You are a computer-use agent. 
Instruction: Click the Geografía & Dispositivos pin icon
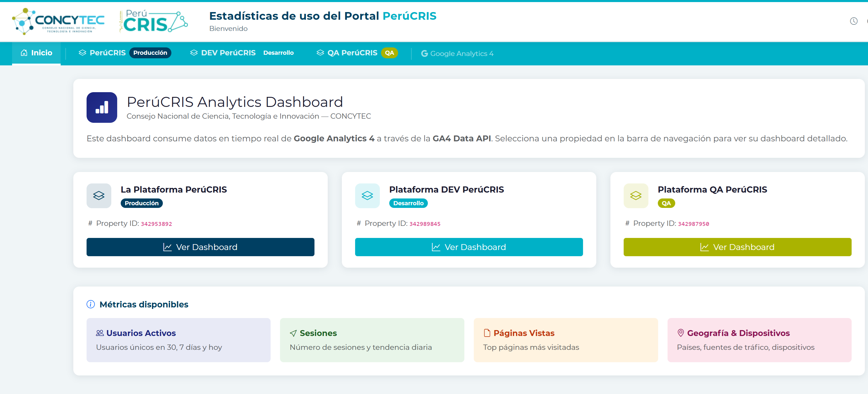click(681, 333)
